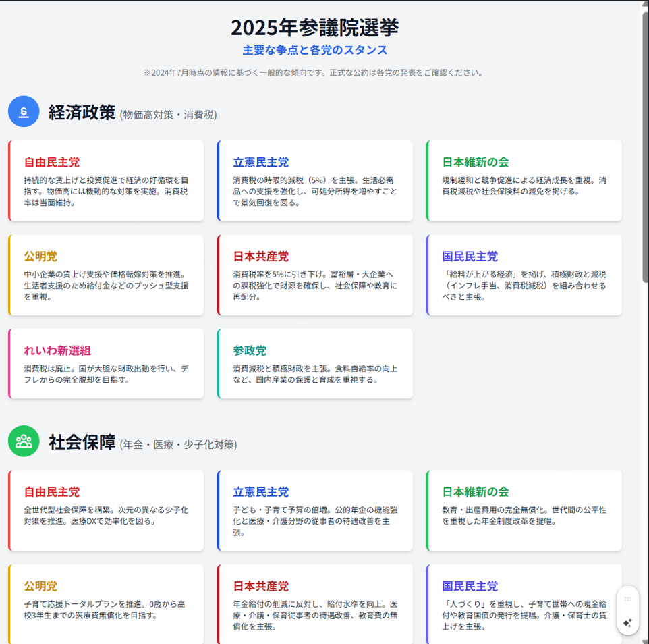The image size is (649, 644).
Task: Click the page title 2025年参議院選挙
Action: (x=314, y=27)
